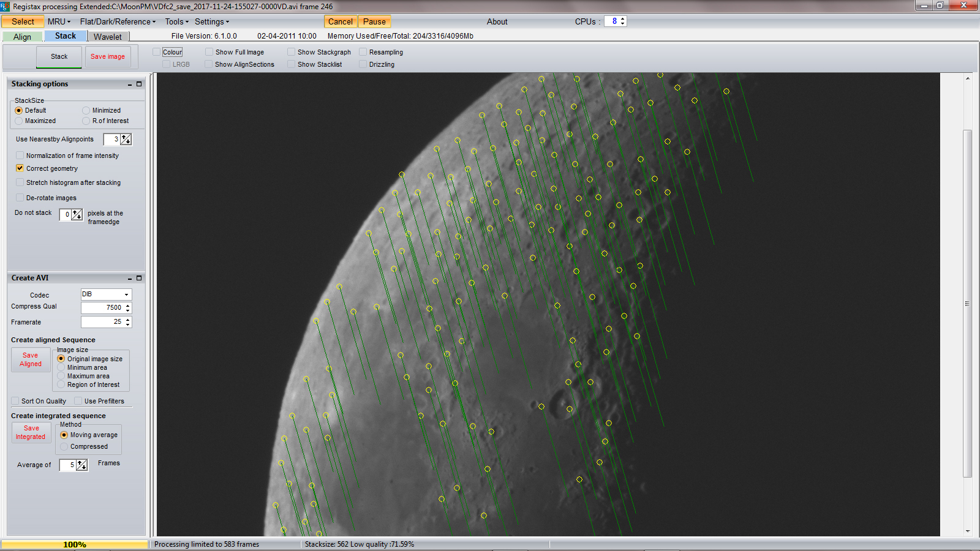Enable De-rotate images checkbox
This screenshot has height=551, width=980.
click(20, 198)
